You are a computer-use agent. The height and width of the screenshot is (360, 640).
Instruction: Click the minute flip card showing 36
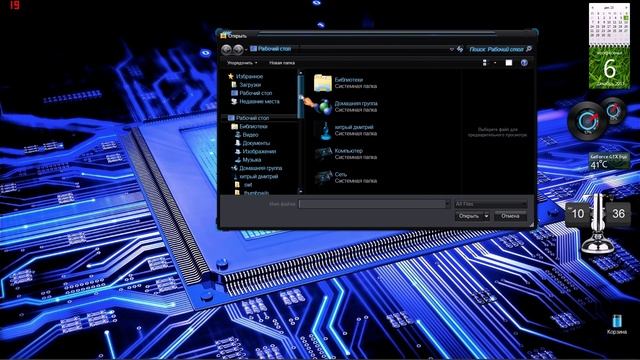pos(618,213)
